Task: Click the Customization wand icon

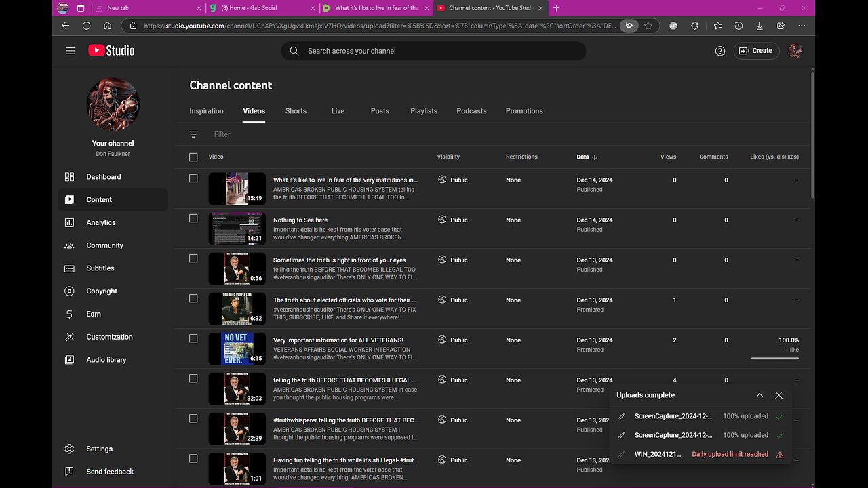Action: [x=69, y=337]
